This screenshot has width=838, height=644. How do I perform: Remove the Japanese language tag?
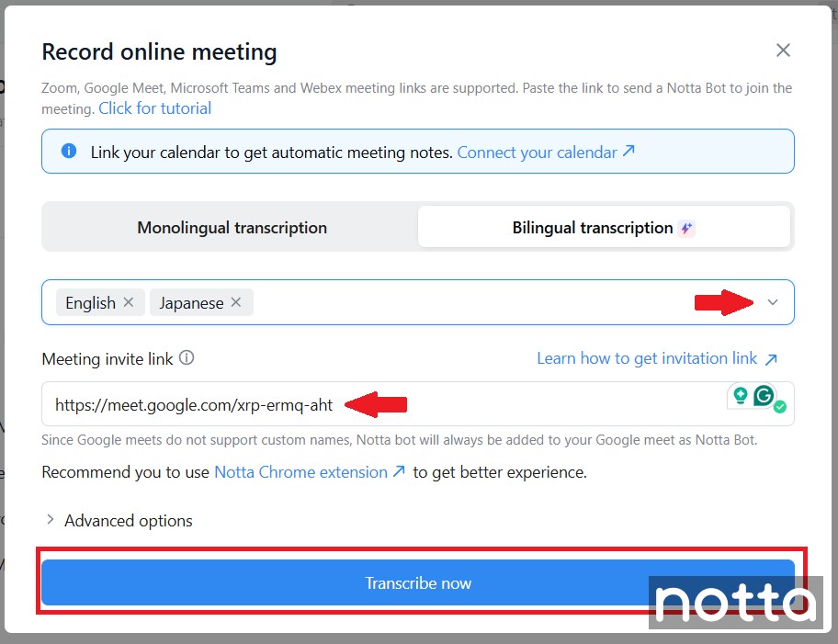pos(236,302)
